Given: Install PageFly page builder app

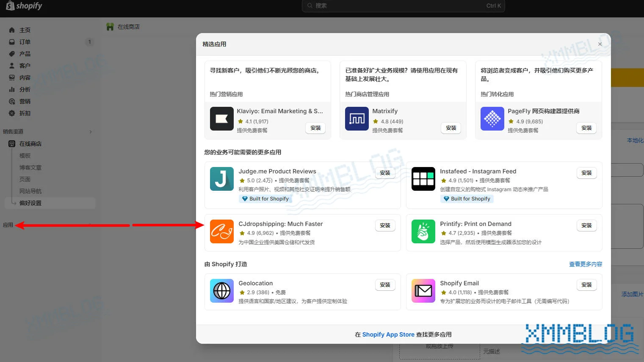Looking at the screenshot, I should pos(586,128).
